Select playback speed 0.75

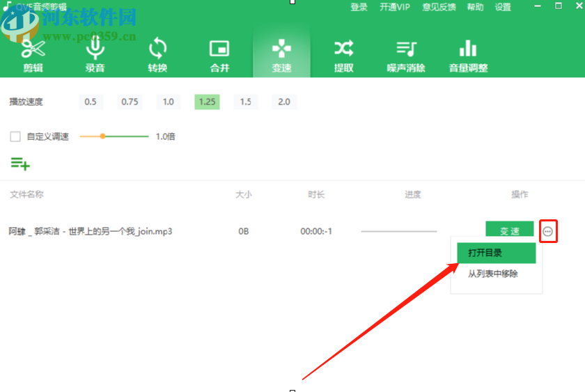130,102
